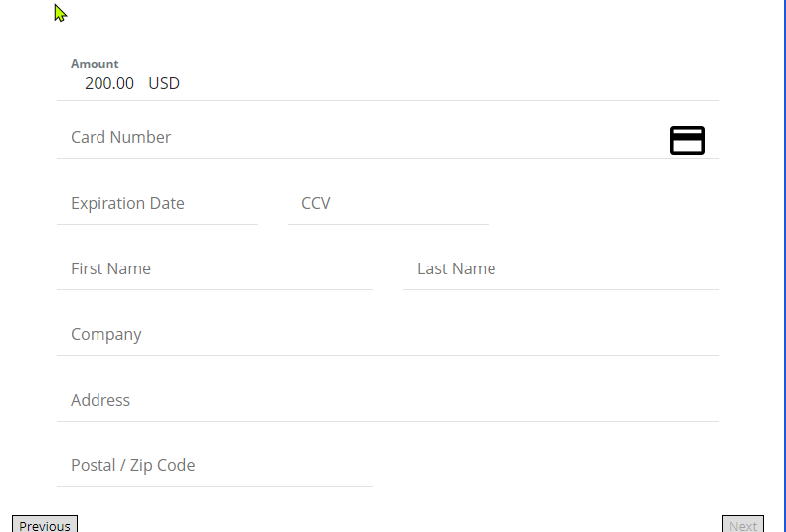Viewport: 786px width, 532px height.
Task: Click the bold Amount label
Action: [x=95, y=64]
